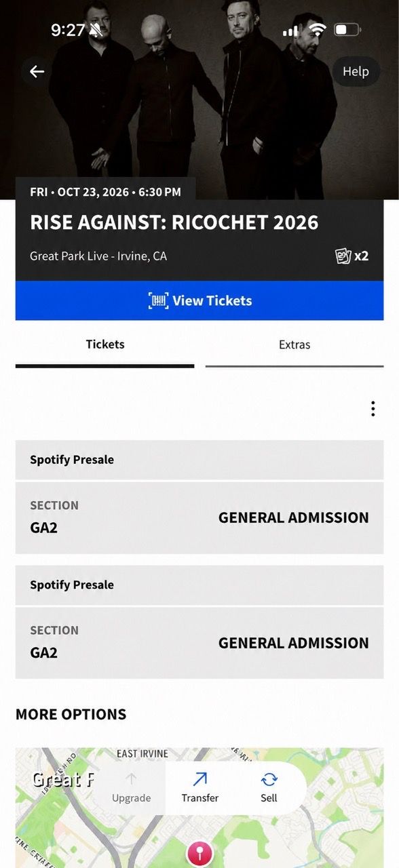This screenshot has height=868, width=399.
Task: Tap the back arrow icon
Action: click(37, 71)
